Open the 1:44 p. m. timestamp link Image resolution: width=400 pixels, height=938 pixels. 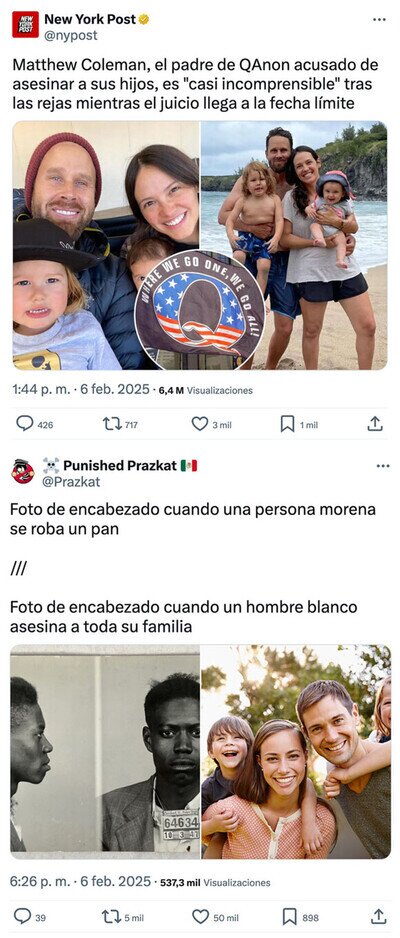(x=81, y=389)
